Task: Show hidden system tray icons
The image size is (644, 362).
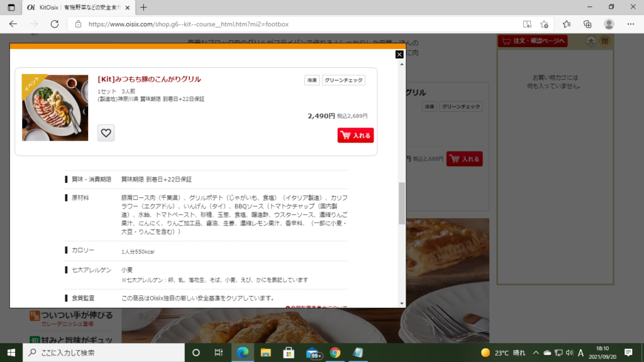Action: (x=536, y=353)
